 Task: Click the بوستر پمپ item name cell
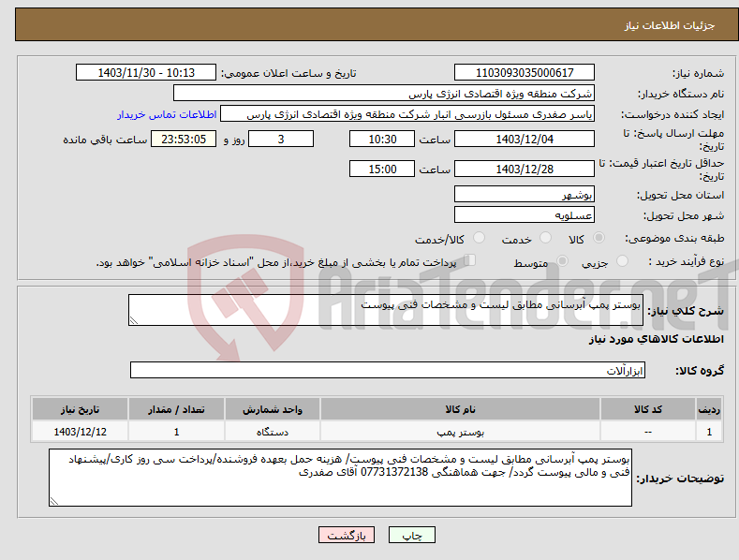click(x=460, y=432)
